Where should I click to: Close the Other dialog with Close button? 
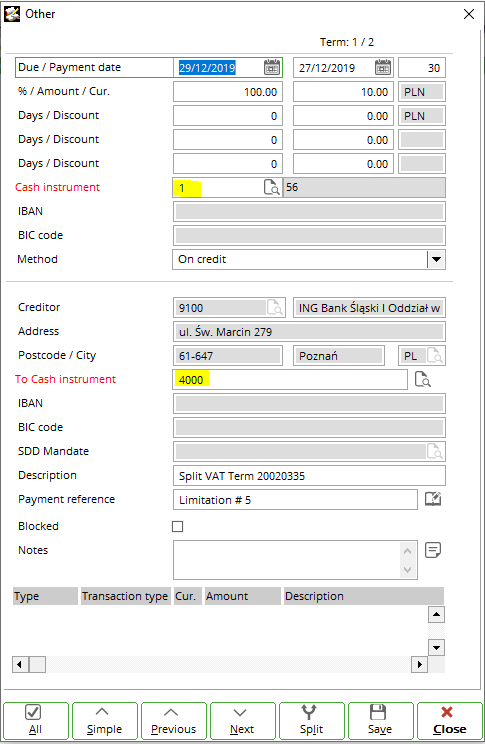tap(449, 721)
